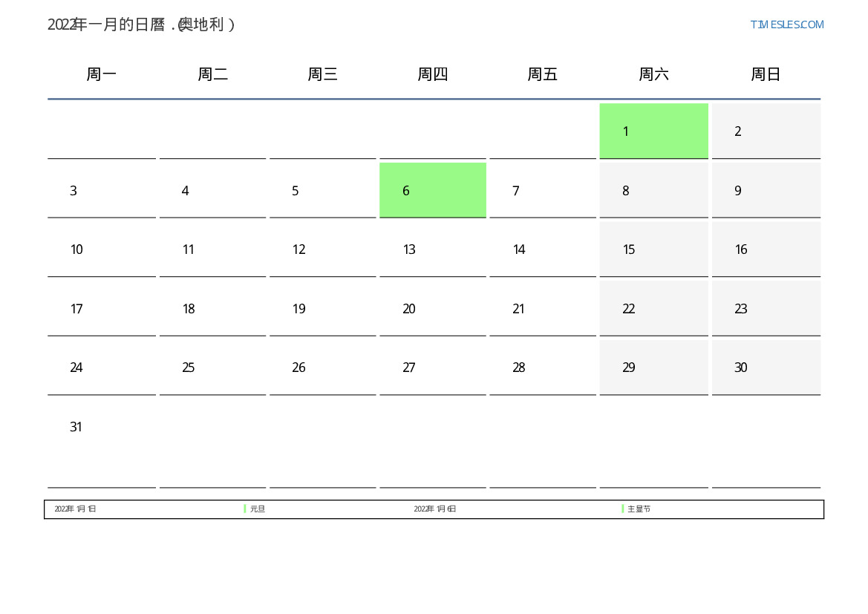This screenshot has width=868, height=614.
Task: Click date 3 in the Monday column
Action: point(74,191)
